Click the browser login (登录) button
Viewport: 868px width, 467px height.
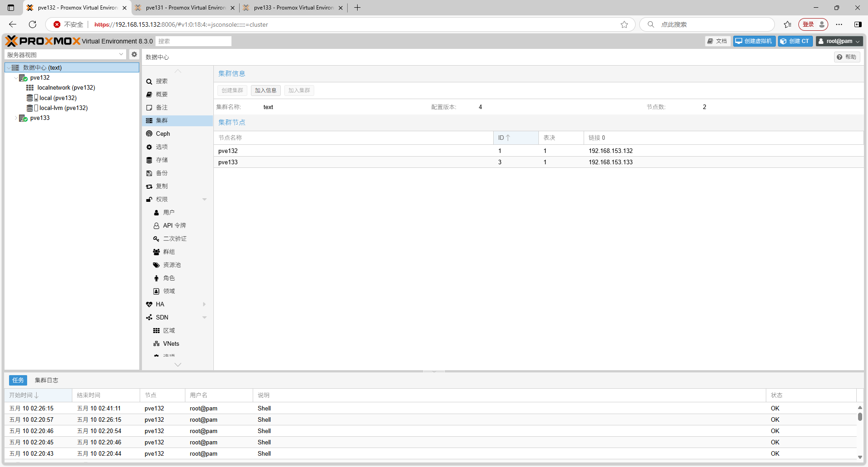(x=813, y=24)
